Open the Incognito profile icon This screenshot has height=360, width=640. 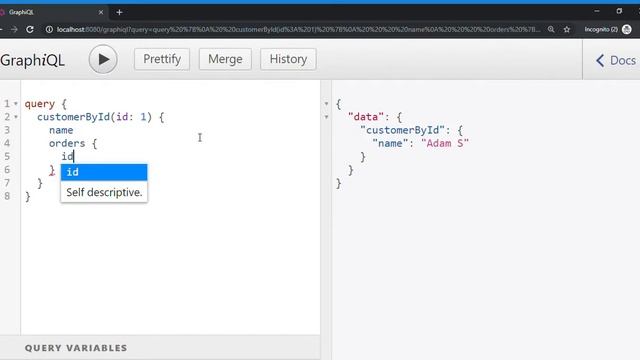coord(627,29)
